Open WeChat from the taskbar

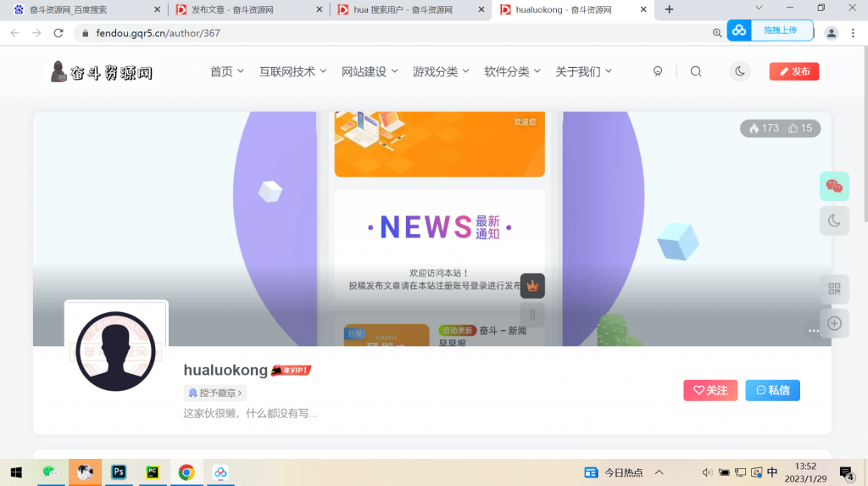click(50, 472)
